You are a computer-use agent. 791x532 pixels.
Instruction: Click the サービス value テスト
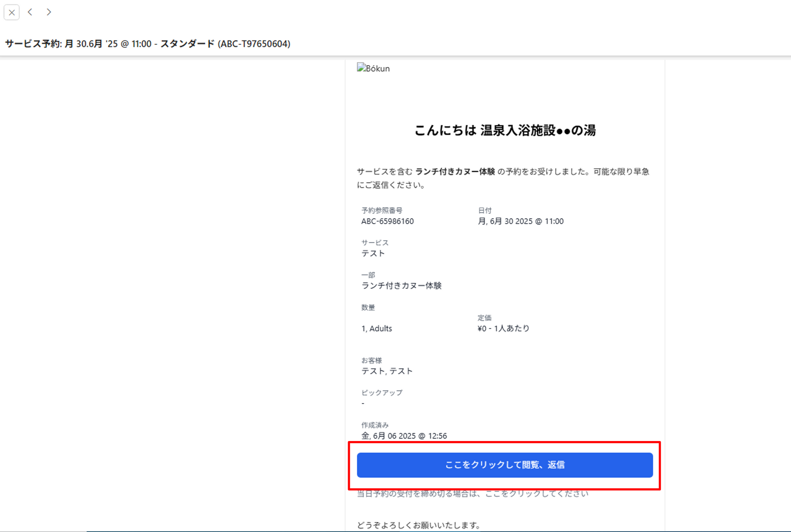click(x=373, y=253)
